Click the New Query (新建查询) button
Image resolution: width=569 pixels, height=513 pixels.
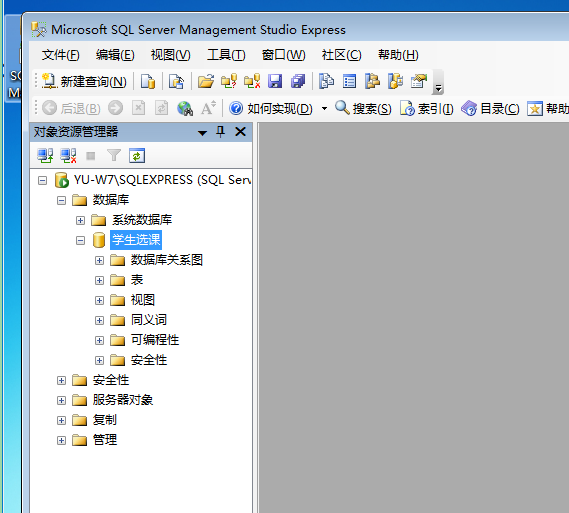pyautogui.click(x=84, y=81)
